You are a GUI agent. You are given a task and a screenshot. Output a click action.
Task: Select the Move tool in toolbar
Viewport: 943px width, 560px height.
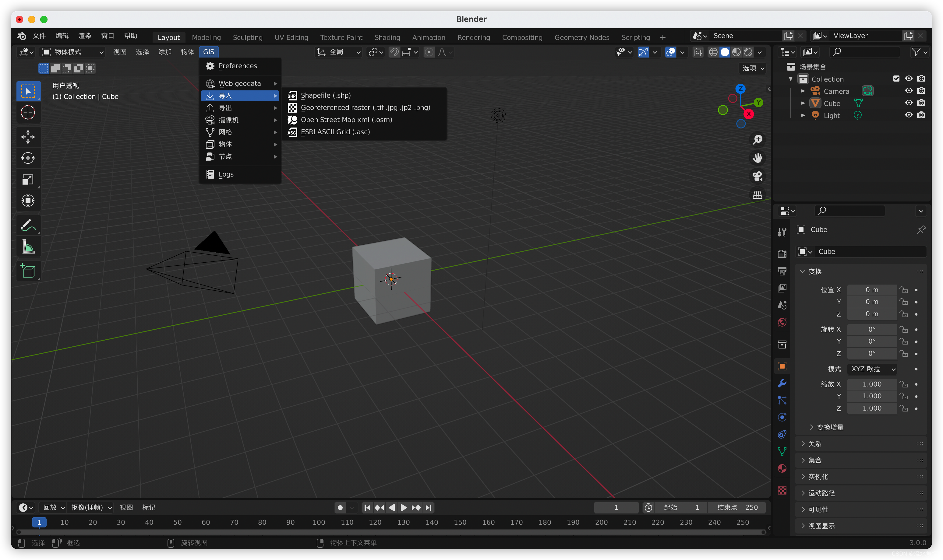[28, 137]
